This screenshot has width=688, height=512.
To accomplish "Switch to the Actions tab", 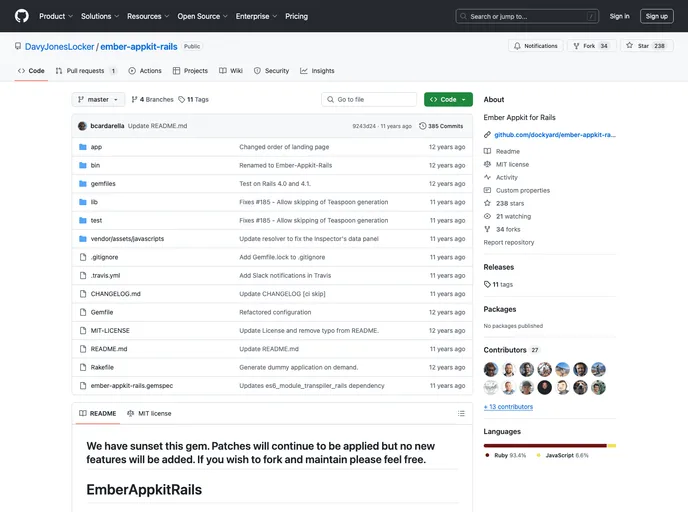I will tap(145, 71).
